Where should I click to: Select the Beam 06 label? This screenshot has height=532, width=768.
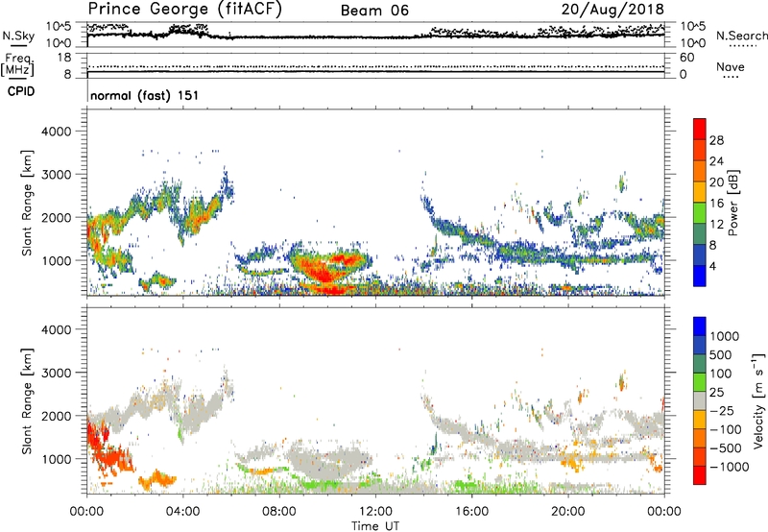[x=374, y=11]
